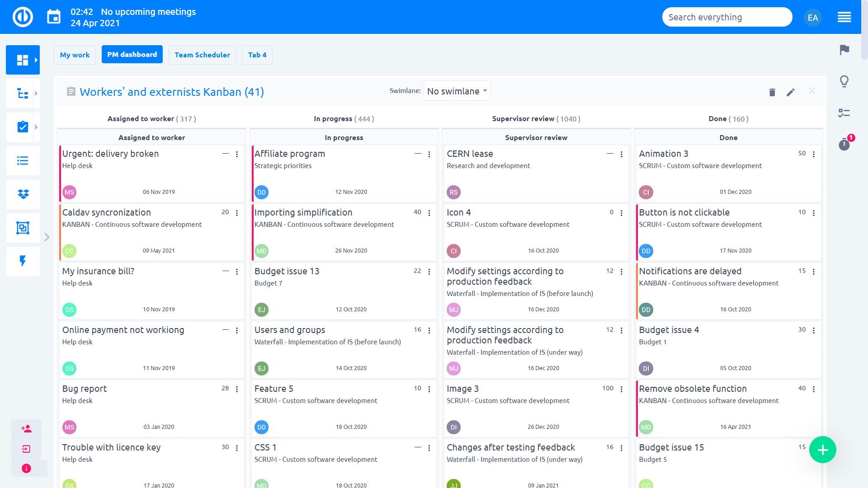
Task: Click the calendar icon in the top bar
Action: (x=54, y=16)
